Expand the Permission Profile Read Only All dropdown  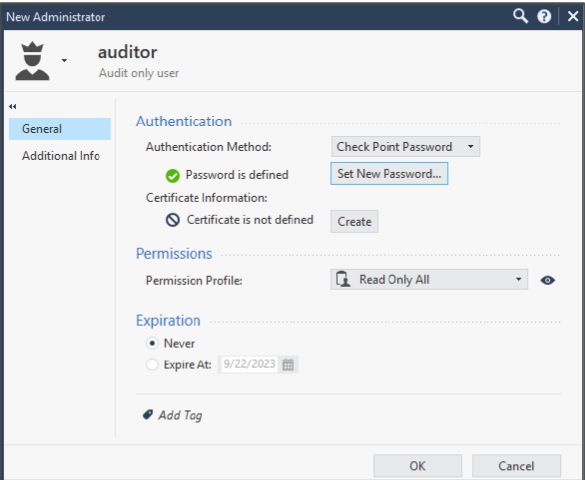(429, 279)
